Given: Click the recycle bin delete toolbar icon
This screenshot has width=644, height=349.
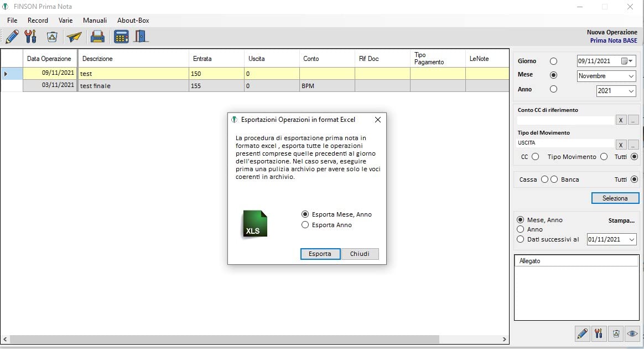Looking at the screenshot, I should 52,37.
